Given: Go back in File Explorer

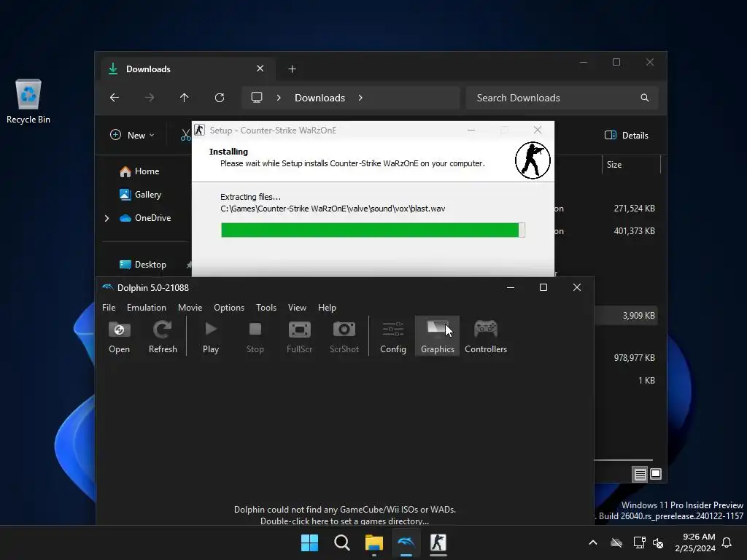Looking at the screenshot, I should pyautogui.click(x=115, y=98).
